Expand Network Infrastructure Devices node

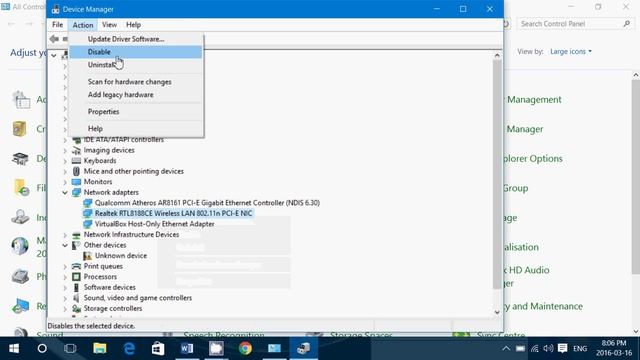[65, 235]
